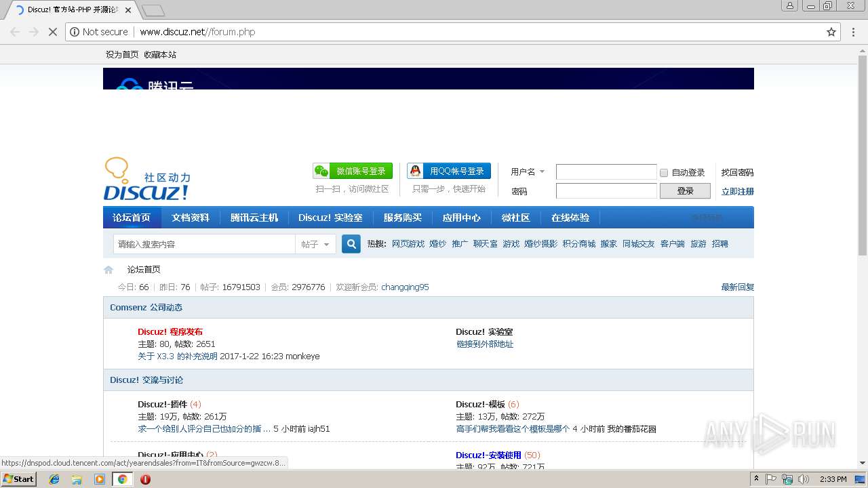Click the Chrome user profile icon
Image resolution: width=868 pixels, height=488 pixels.
coord(789,5)
